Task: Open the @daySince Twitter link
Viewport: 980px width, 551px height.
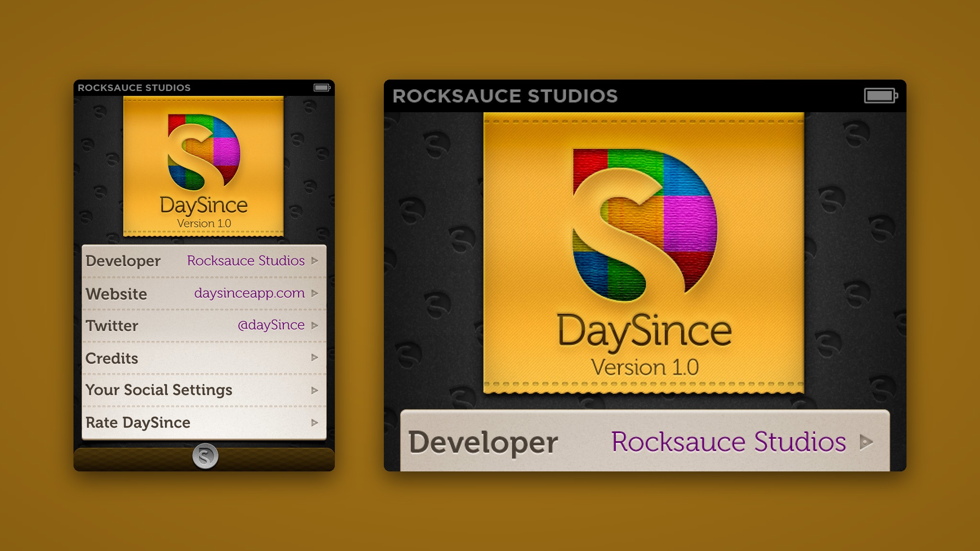Action: click(271, 325)
